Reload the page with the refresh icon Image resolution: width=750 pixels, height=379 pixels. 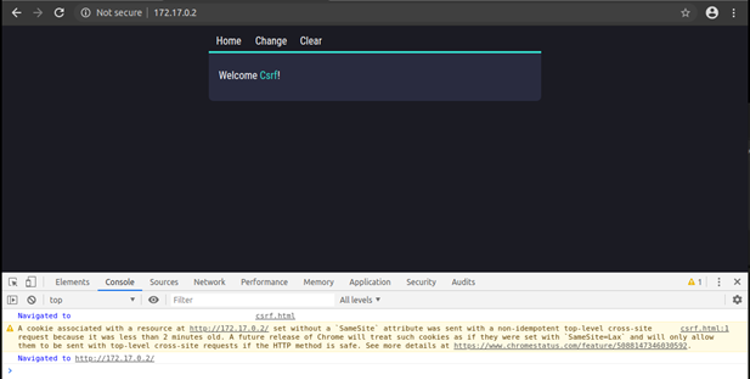click(59, 13)
